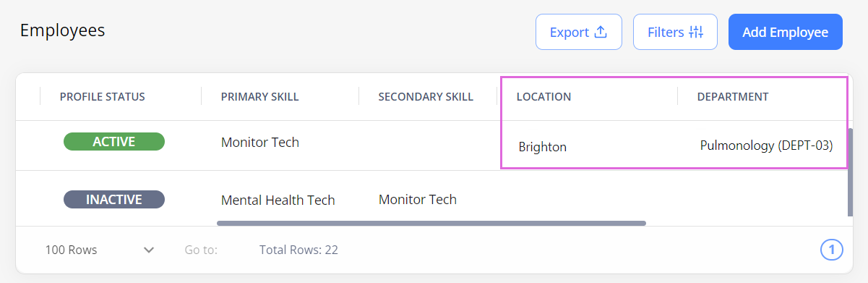Screen dimensions: 868x283
Task: Click the horizontal table scrollbar
Action: coord(431,223)
